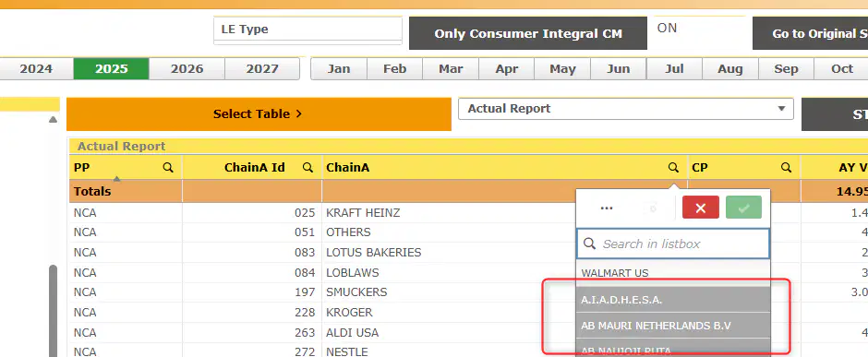Select the year 2024
This screenshot has height=357, width=868.
pyautogui.click(x=36, y=68)
